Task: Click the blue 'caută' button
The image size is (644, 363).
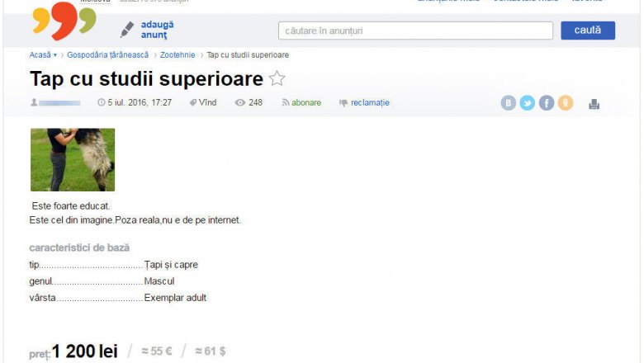Action: [x=588, y=31]
